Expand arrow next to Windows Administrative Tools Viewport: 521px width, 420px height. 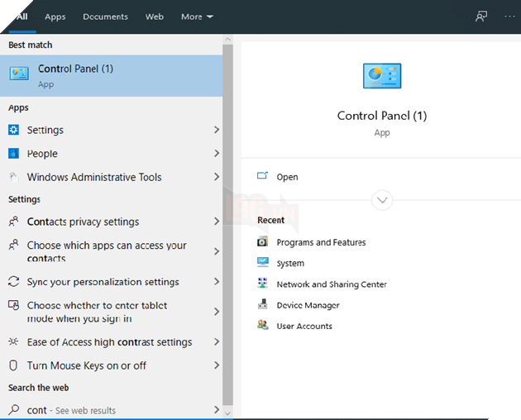[x=217, y=177]
